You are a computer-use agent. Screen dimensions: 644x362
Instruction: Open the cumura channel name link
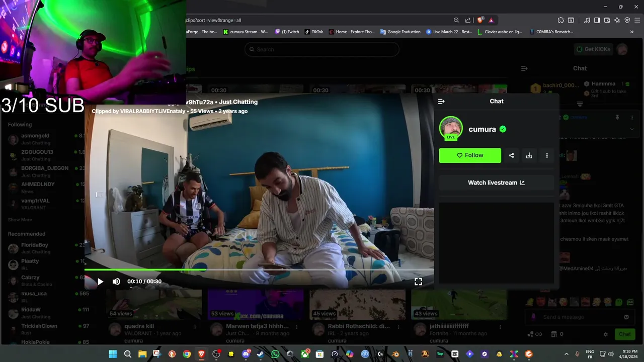click(482, 129)
